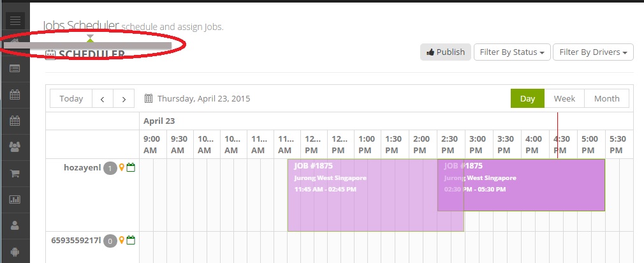Open the bar chart reports icon
Screen dimensions: 644x263
pyautogui.click(x=15, y=199)
